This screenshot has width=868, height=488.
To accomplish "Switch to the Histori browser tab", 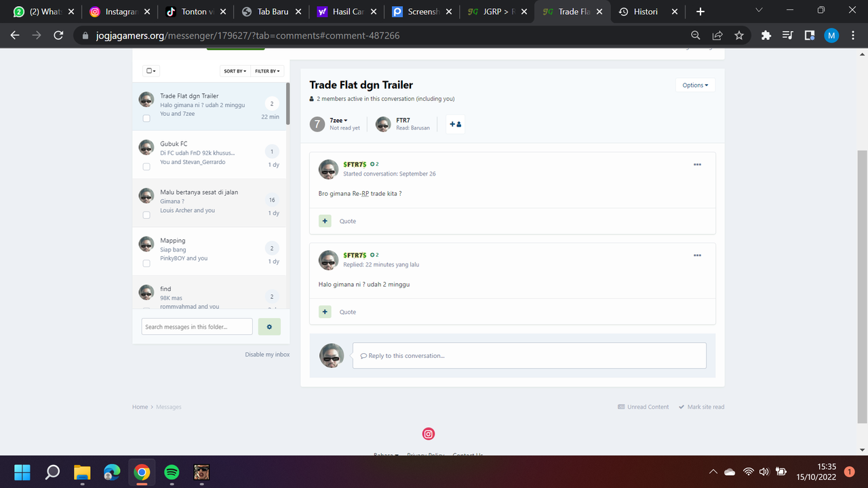I will (648, 12).
